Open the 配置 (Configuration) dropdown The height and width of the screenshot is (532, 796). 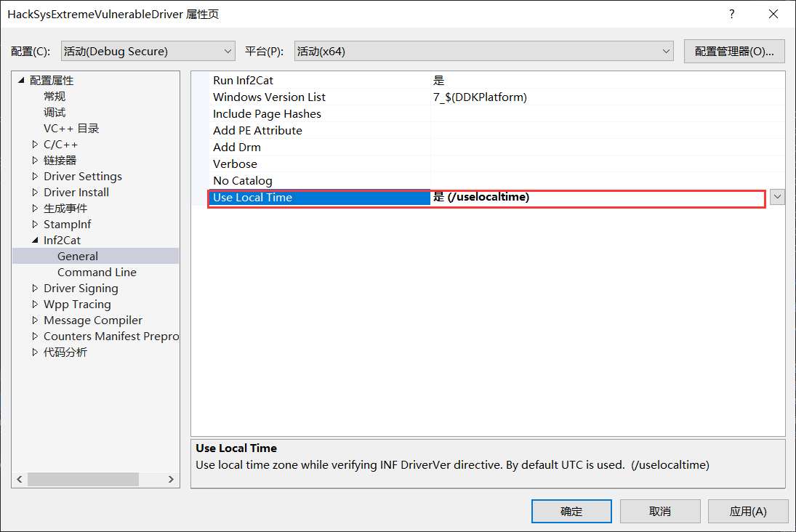pos(148,51)
